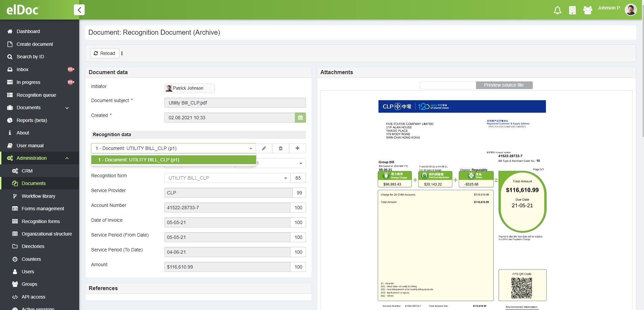Open the notifications bell icon

[557, 10]
